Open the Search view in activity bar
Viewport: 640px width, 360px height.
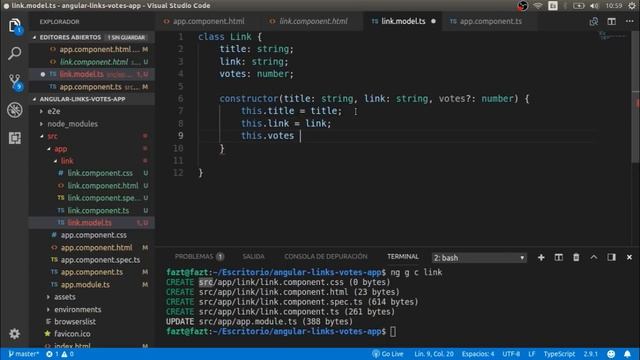tap(15, 53)
